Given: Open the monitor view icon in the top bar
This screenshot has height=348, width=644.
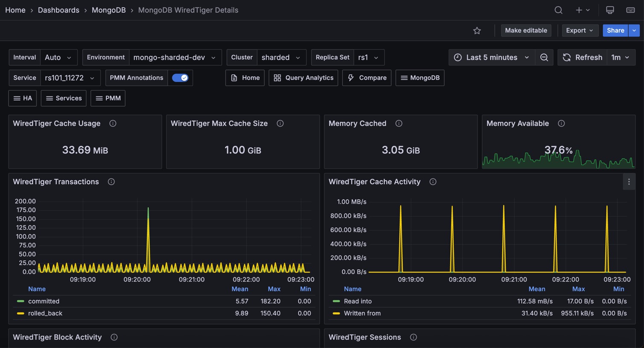Looking at the screenshot, I should (x=610, y=10).
